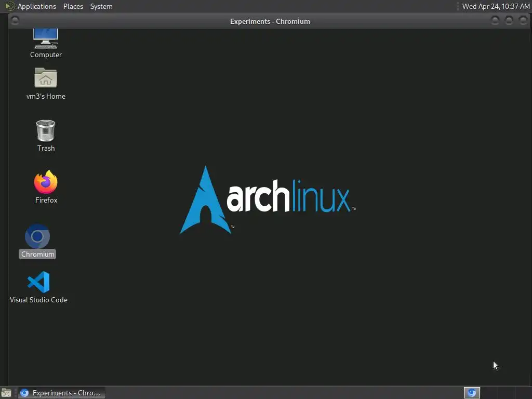Click the Visual Studio Code label
This screenshot has width=532, height=399.
[38, 300]
